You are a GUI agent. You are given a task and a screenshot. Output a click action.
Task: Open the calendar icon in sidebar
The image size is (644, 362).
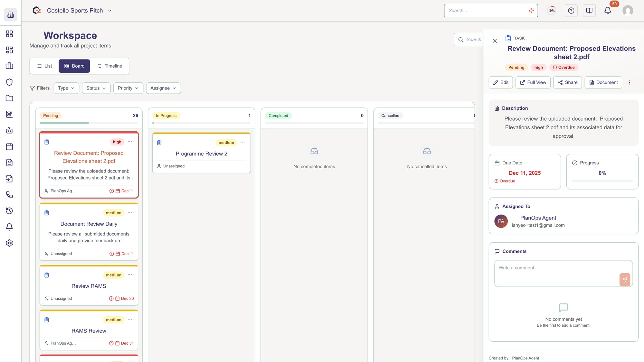point(9,147)
